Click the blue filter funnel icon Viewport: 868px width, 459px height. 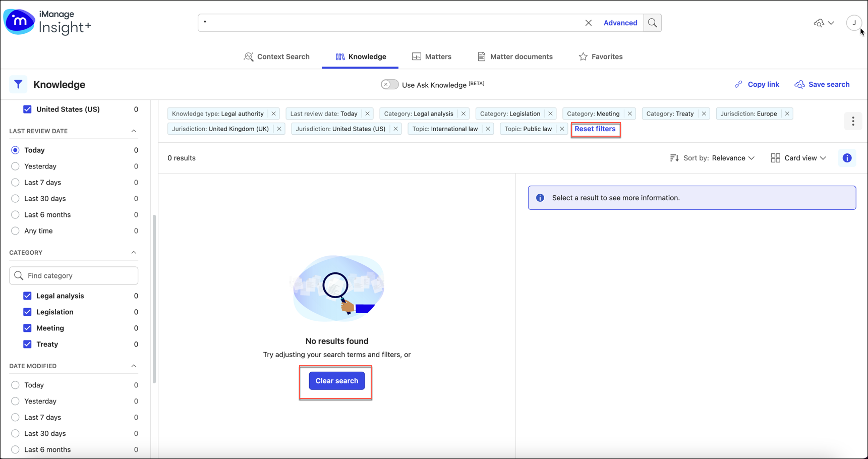click(x=18, y=85)
